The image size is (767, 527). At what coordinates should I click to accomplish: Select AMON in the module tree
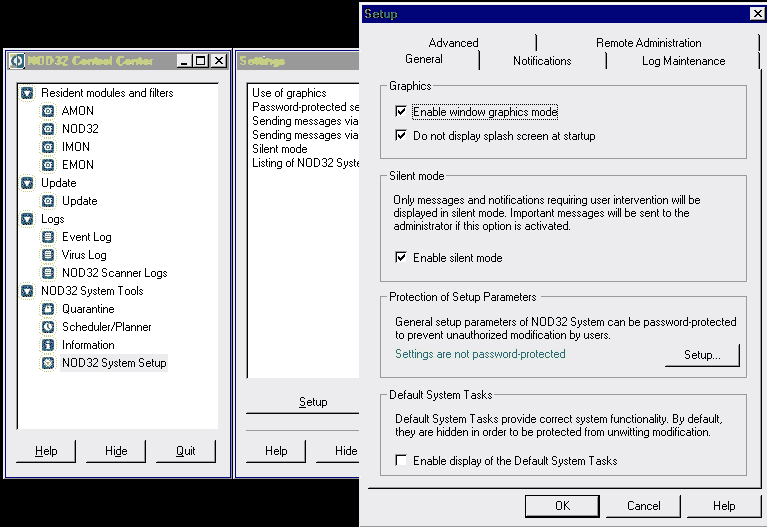78,111
